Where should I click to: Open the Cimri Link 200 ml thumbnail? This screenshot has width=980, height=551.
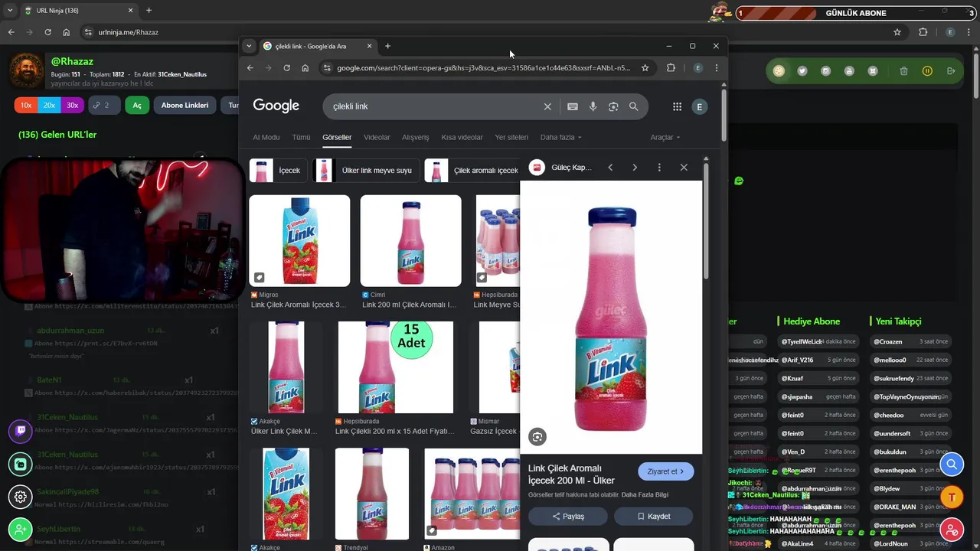pos(411,241)
